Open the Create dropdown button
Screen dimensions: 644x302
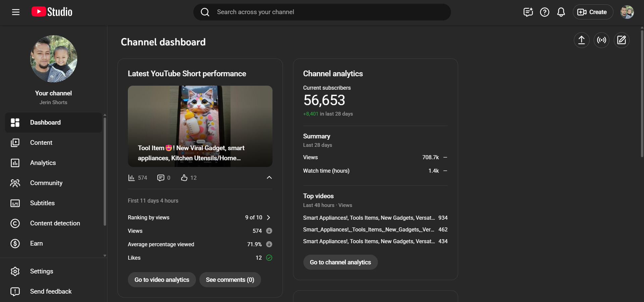[x=592, y=12]
